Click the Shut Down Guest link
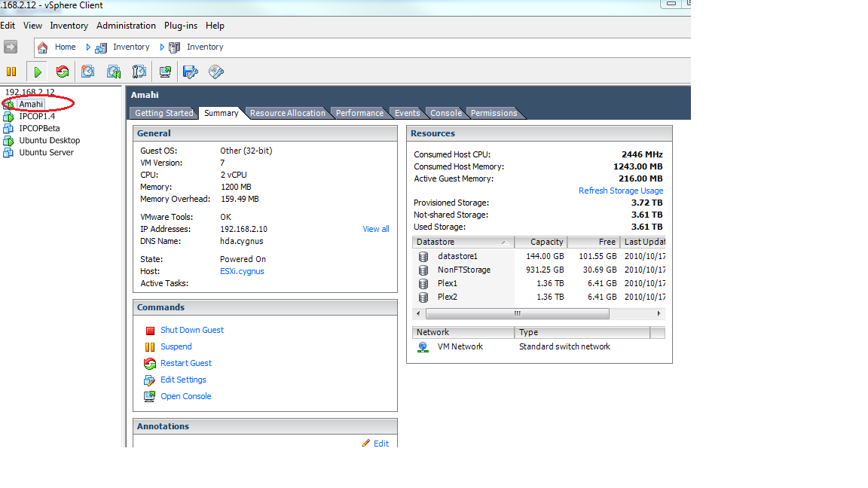The width and height of the screenshot is (868, 488). (192, 331)
